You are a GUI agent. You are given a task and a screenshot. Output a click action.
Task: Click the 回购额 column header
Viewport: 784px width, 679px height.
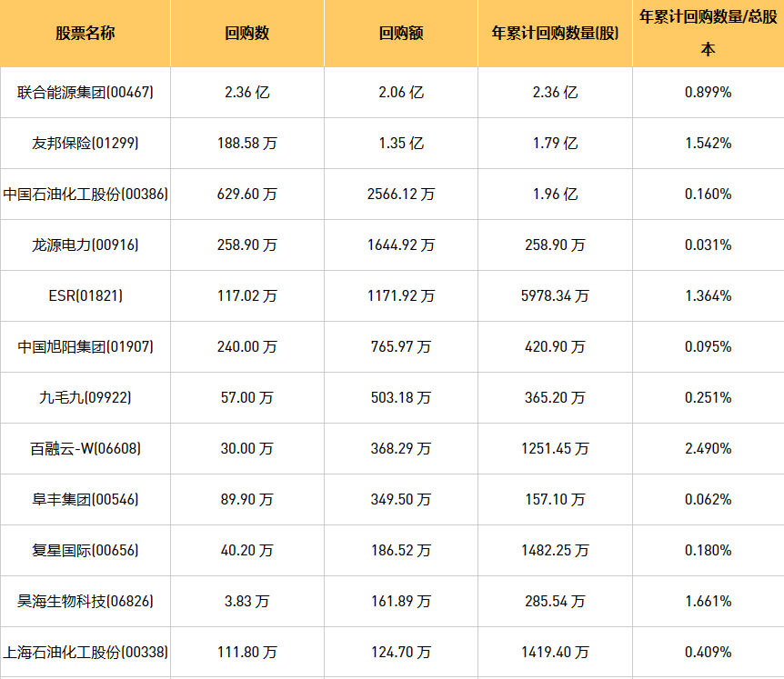[x=401, y=33]
